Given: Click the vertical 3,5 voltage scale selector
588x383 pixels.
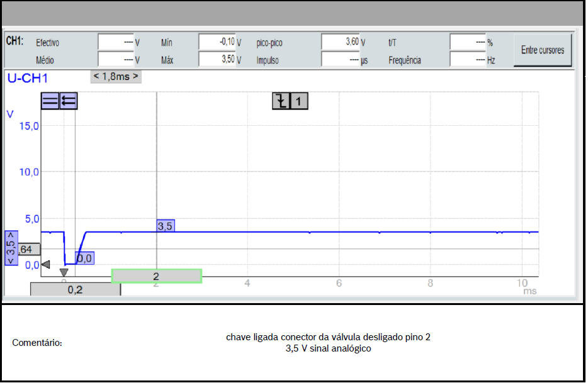Looking at the screenshot, I should click(x=11, y=248).
